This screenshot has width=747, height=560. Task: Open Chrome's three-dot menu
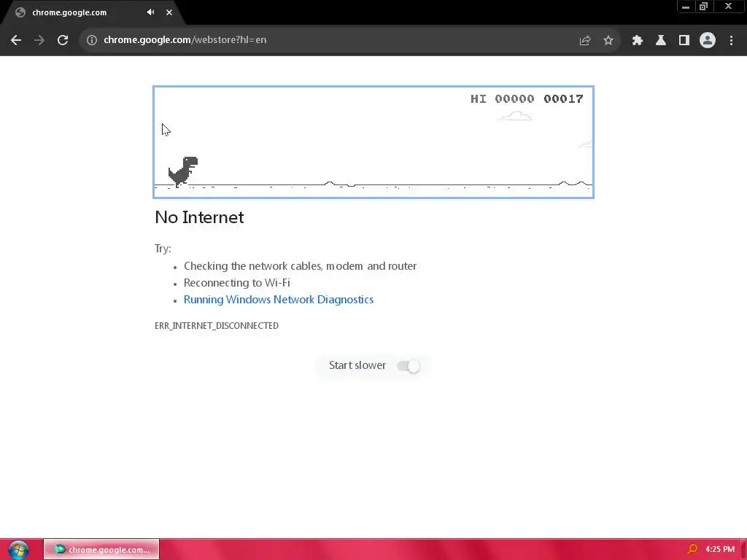[731, 41]
